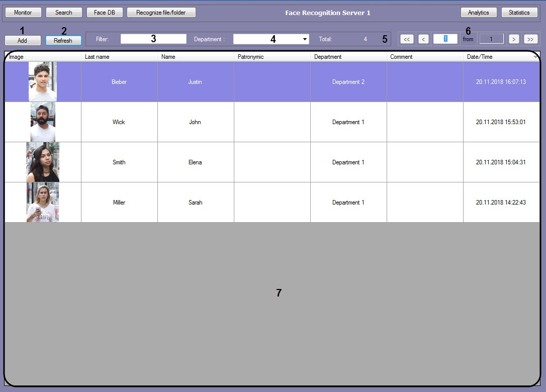Click the current page number field
The height and width of the screenshot is (392, 546).
[445, 39]
